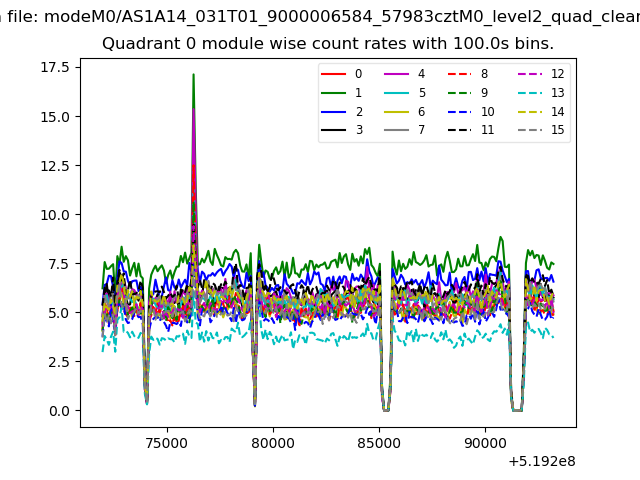Viewport: 640px width, 480px height.
Task: Click legend label 12
Action: pyautogui.click(x=558, y=74)
